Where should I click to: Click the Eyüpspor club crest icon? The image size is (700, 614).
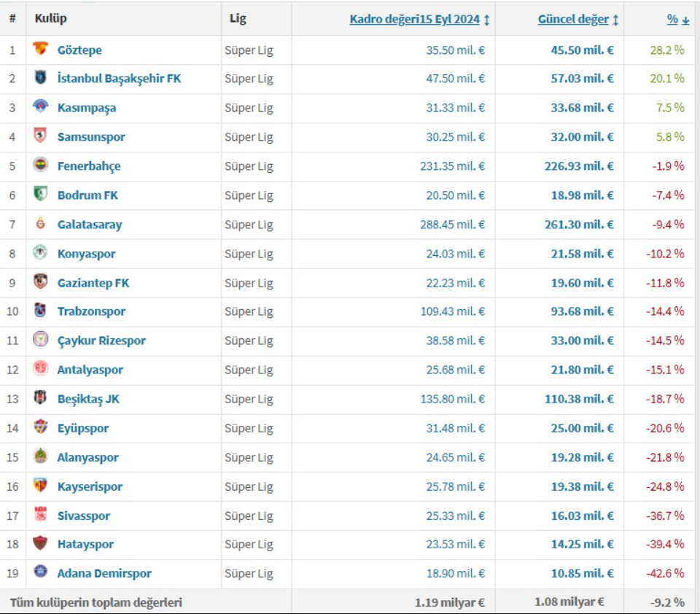pyautogui.click(x=41, y=427)
